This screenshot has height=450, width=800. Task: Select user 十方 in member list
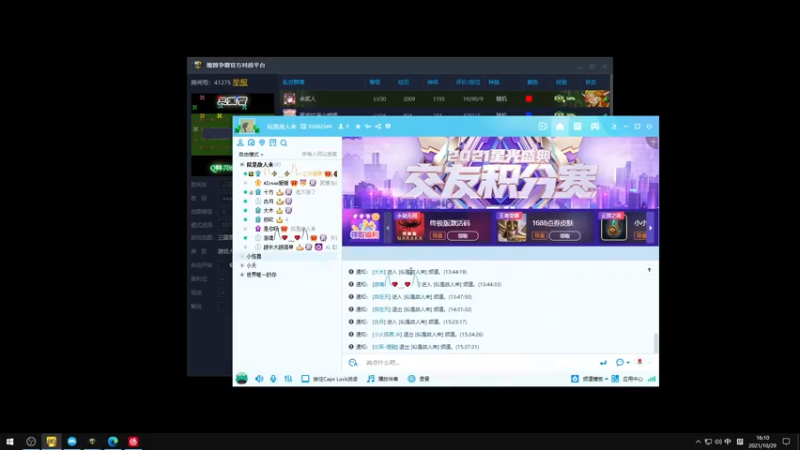268,192
